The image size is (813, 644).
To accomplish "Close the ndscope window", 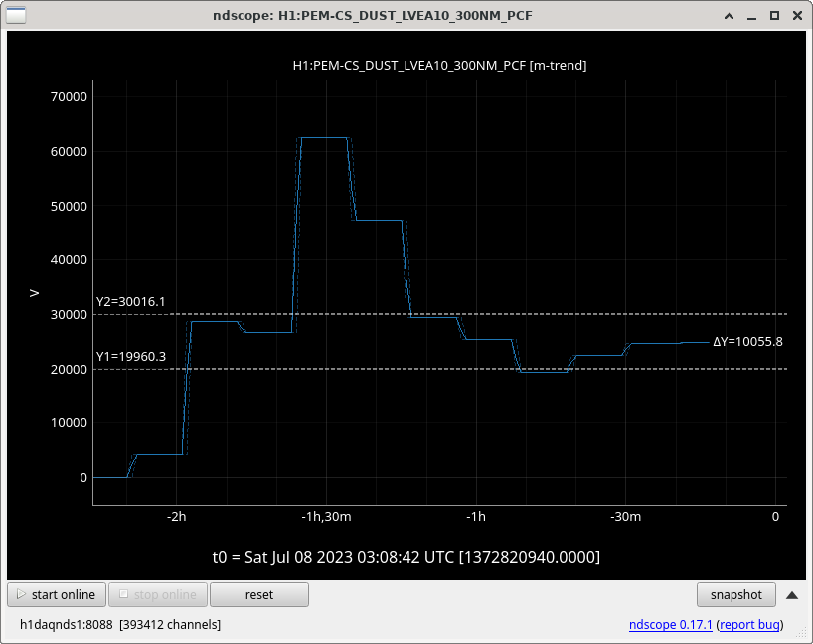I will click(794, 15).
